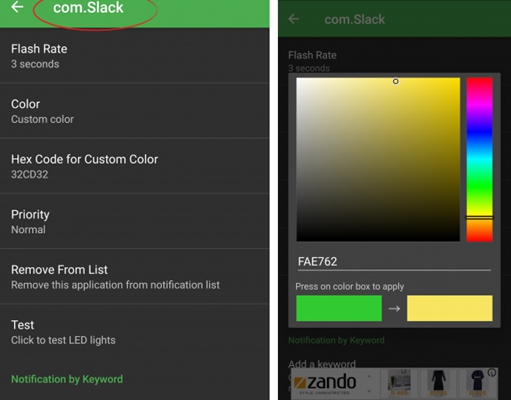Click 'Add a keyword' on right screen
511x400 pixels.
coord(322,364)
